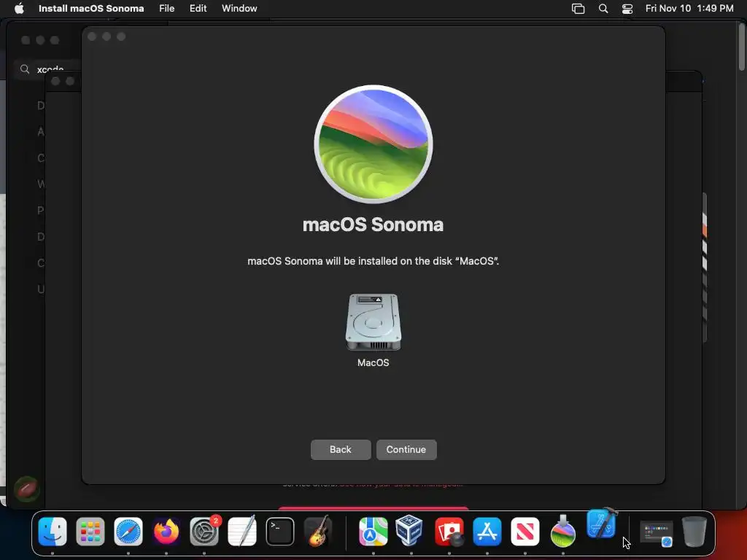Launch GarageBand from the Dock
The width and height of the screenshot is (747, 560).
pyautogui.click(x=318, y=532)
